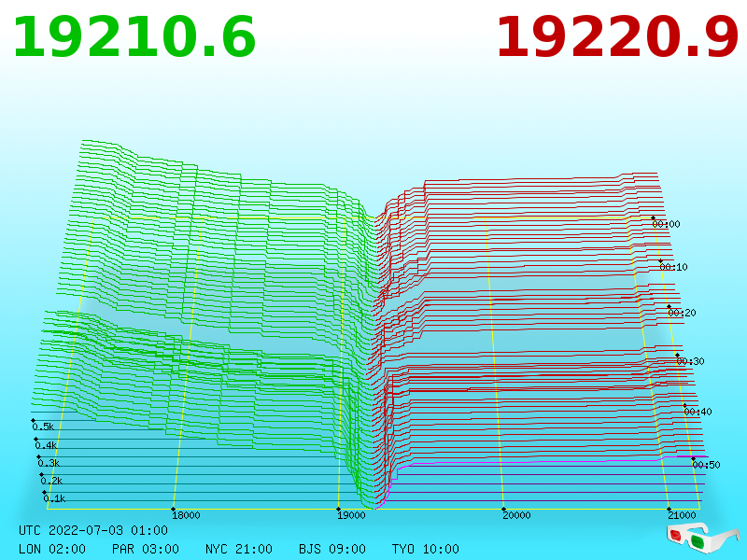The width and height of the screenshot is (747, 560).
Task: Click the 00:50 time axis marker
Action: (706, 465)
